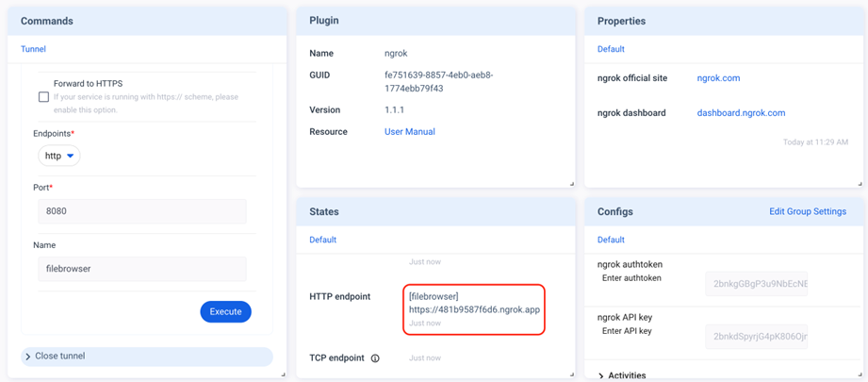Click the Port field showing 8080
This screenshot has width=868, height=382.
point(142,211)
